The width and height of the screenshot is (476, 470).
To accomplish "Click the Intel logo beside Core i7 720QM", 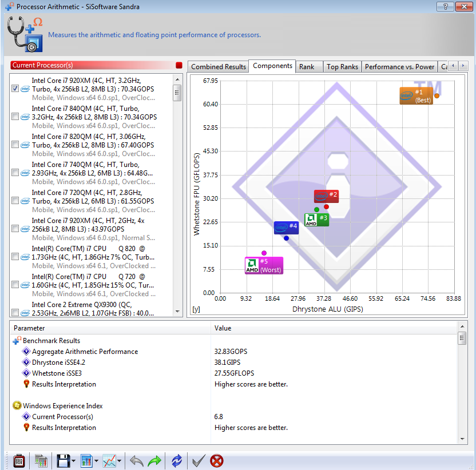I will click(x=25, y=201).
